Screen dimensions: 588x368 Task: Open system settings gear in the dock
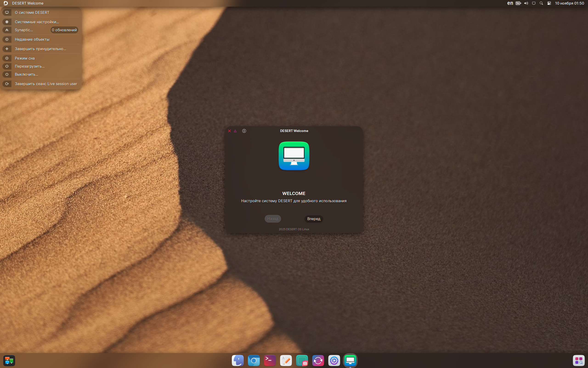click(x=334, y=360)
